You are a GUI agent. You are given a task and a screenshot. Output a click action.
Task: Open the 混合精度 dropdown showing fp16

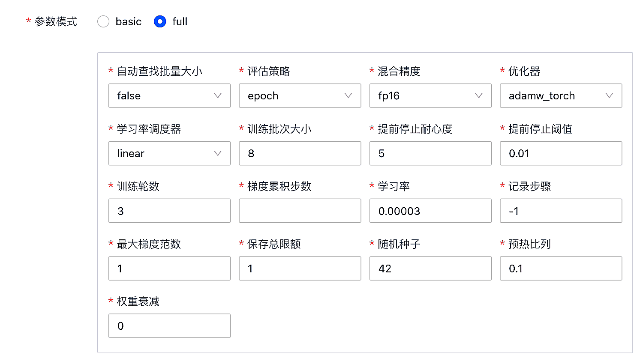(x=430, y=95)
